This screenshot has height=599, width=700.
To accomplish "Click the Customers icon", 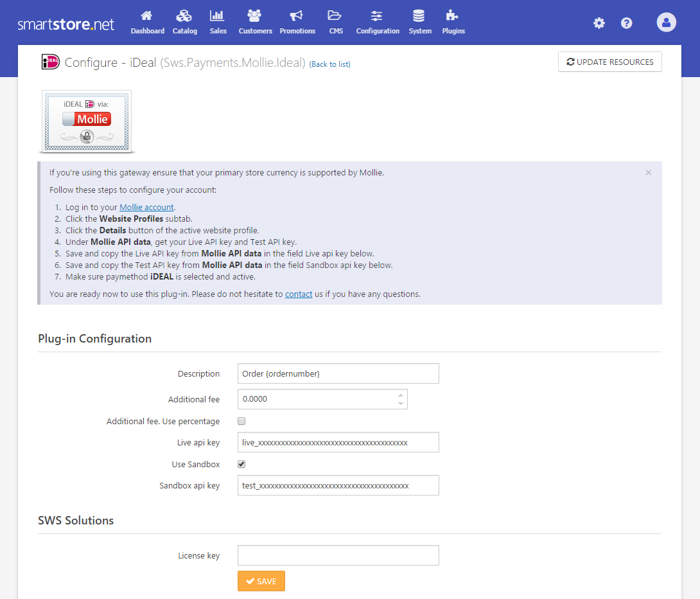I will point(254,22).
